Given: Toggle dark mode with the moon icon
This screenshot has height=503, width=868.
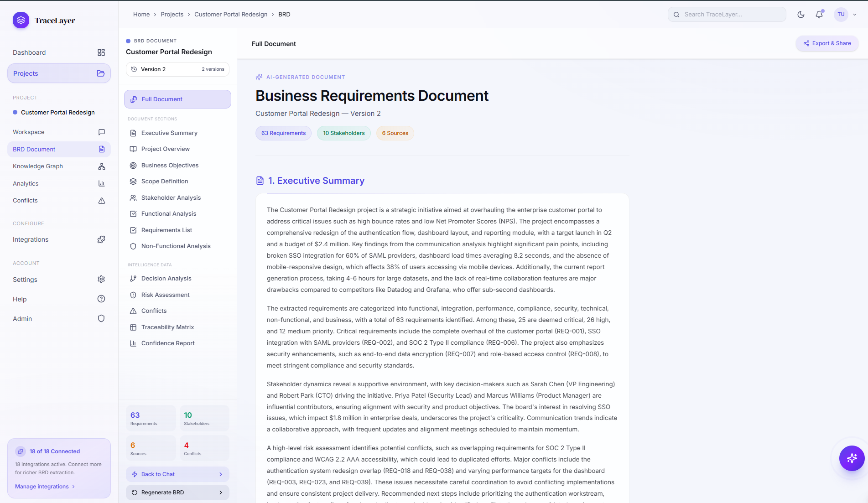Looking at the screenshot, I should [x=800, y=15].
